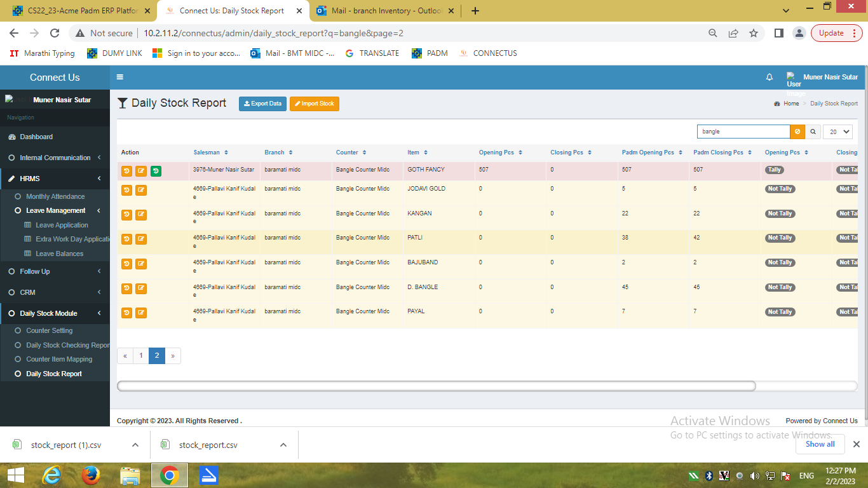Click the horizontal table scrollbar

coord(437,386)
